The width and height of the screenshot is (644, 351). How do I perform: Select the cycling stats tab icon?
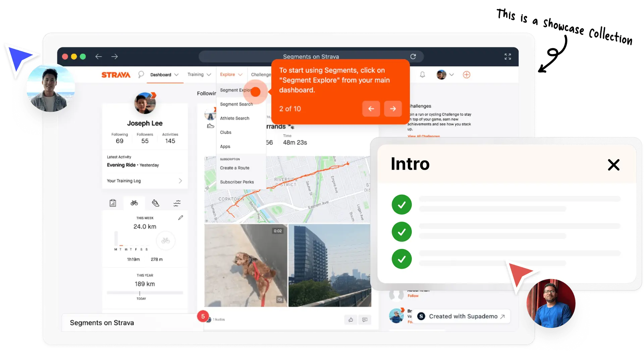point(134,203)
